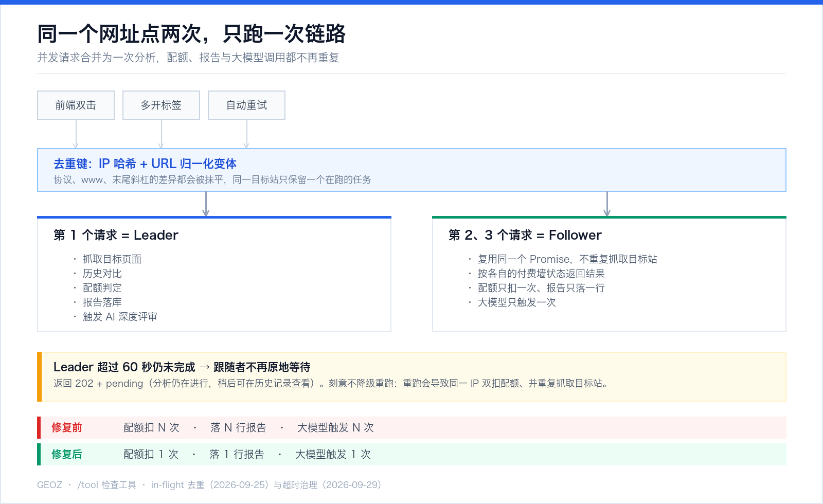Click the green 修复后 label
823x504 pixels.
pyautogui.click(x=67, y=454)
